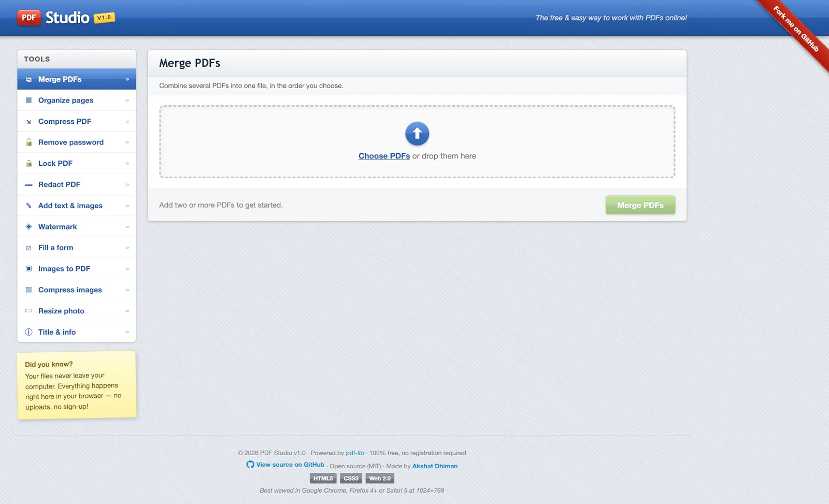
Task: Click the Merge PDFs sidebar icon
Action: (28, 79)
